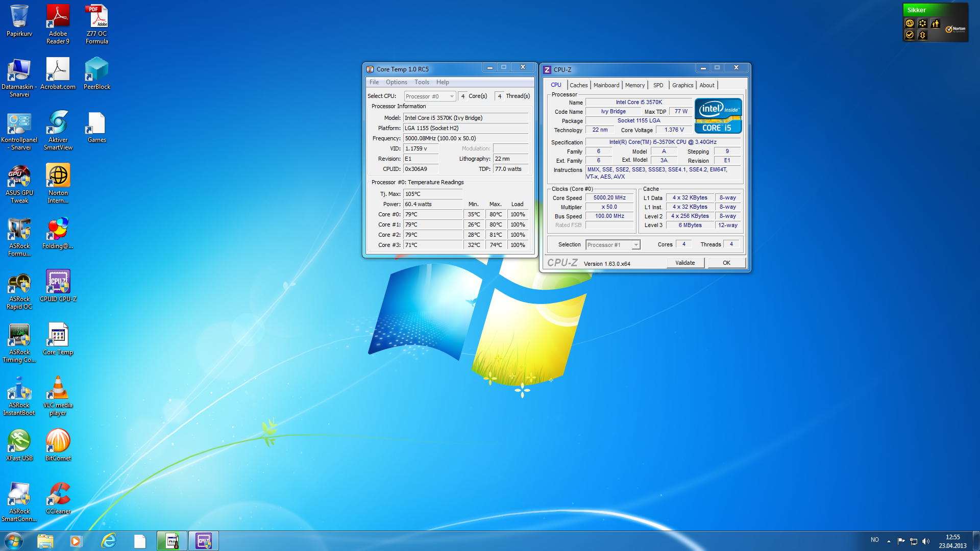Open CPUID CPU-Z desktop shortcut
980x551 pixels.
coord(58,286)
